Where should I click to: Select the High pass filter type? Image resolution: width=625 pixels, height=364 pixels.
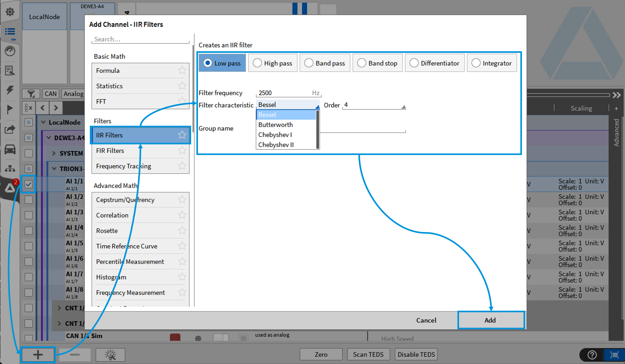coord(273,63)
